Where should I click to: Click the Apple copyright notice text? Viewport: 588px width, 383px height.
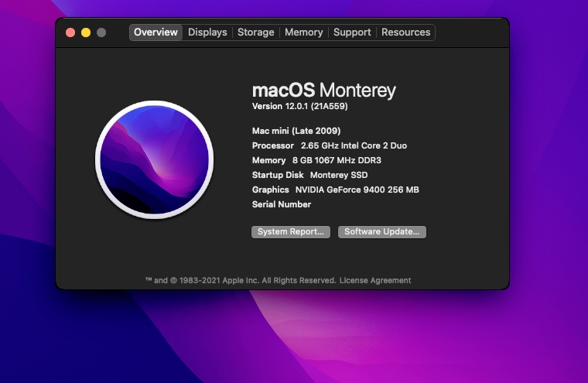(241, 280)
